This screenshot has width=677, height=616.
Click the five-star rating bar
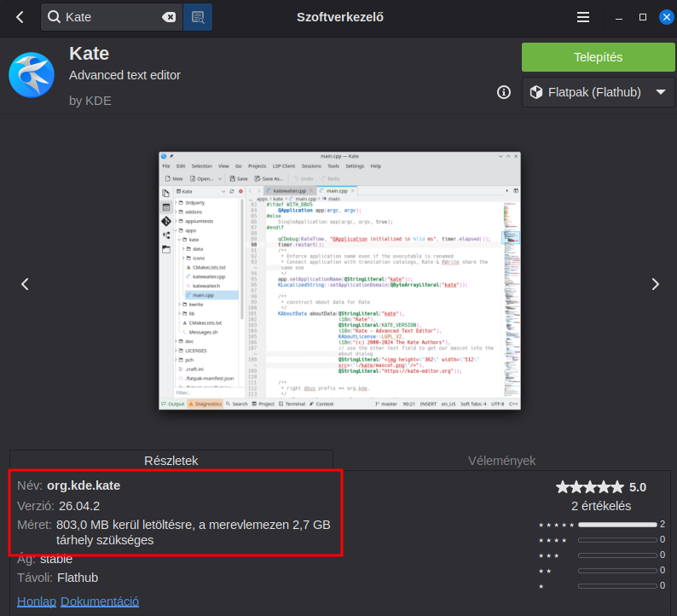pyautogui.click(x=617, y=525)
